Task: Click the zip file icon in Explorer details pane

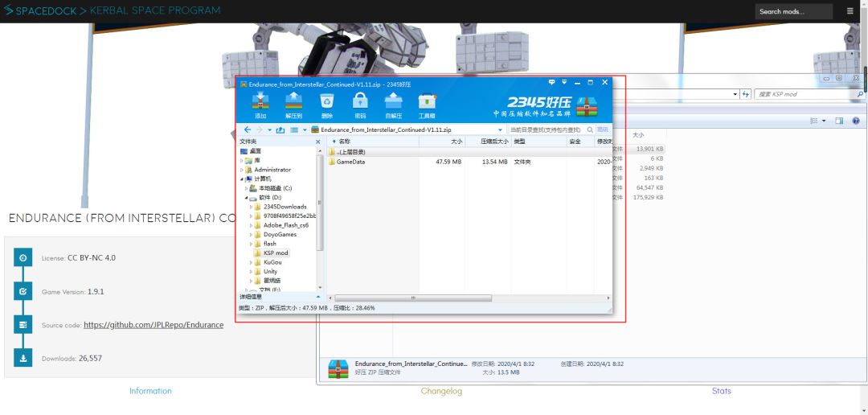Action: [x=338, y=368]
